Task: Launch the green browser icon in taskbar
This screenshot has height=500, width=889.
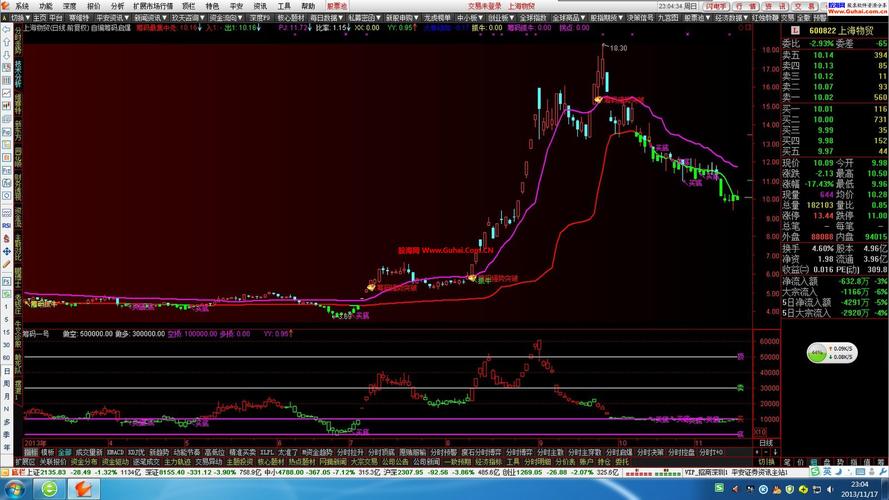Action: pos(49,489)
